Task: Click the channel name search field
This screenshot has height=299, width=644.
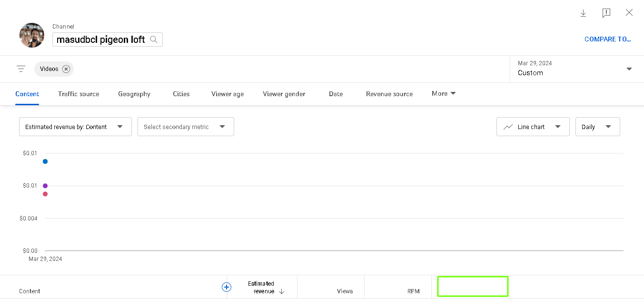Action: [x=108, y=40]
